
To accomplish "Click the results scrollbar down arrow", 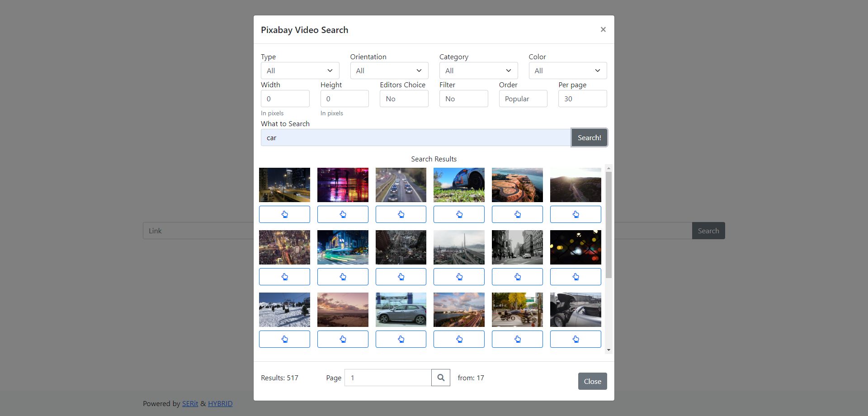I will click(609, 350).
